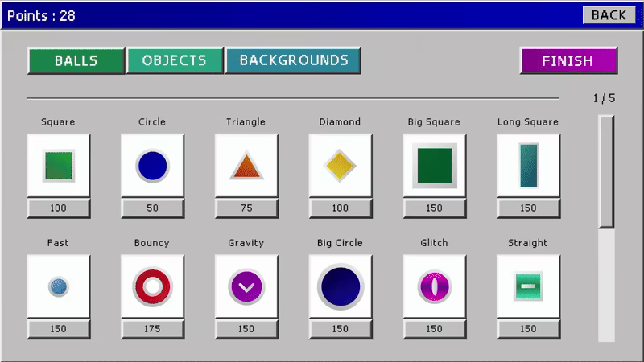Click the purple FINISH button
The height and width of the screenshot is (362, 644).
(x=569, y=61)
